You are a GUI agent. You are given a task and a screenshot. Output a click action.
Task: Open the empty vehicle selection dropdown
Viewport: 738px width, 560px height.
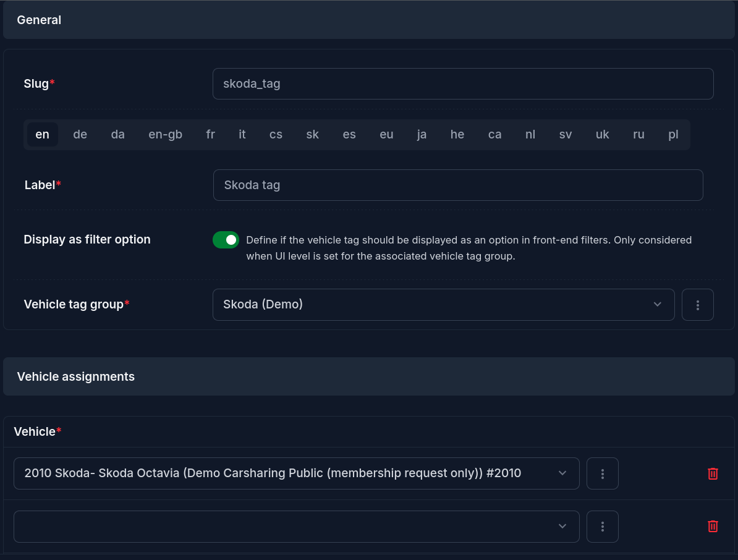[297, 527]
